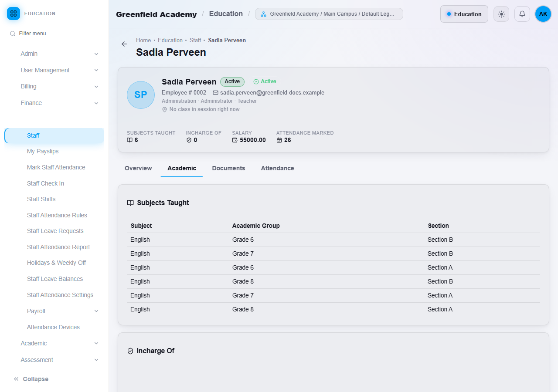Click the 'Active' status badge next to Sadia Perveen

tap(232, 81)
